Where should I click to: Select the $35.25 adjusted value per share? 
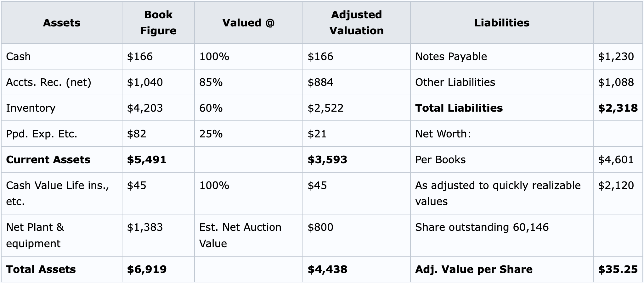pyautogui.click(x=618, y=269)
